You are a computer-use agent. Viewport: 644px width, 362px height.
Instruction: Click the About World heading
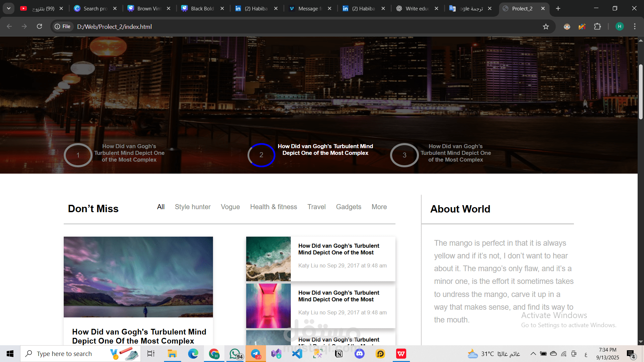click(460, 209)
